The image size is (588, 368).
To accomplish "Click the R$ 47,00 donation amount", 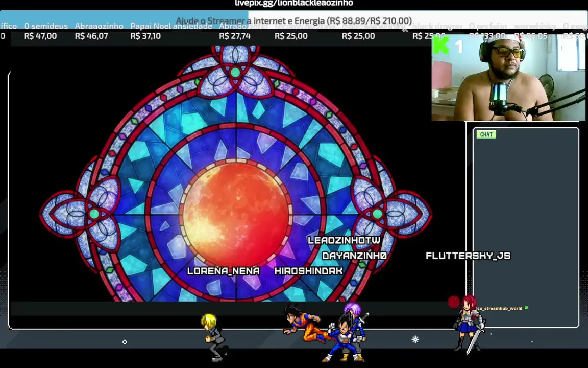I will 40,36.
